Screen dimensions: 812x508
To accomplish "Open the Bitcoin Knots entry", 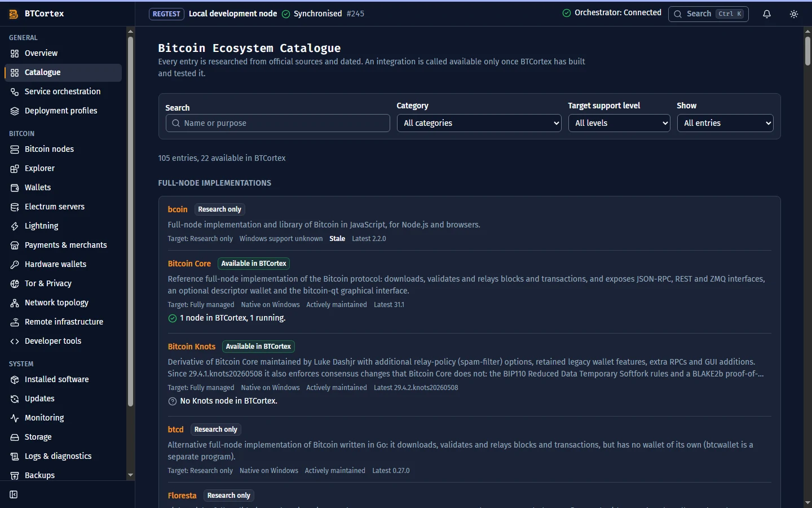I will (192, 347).
